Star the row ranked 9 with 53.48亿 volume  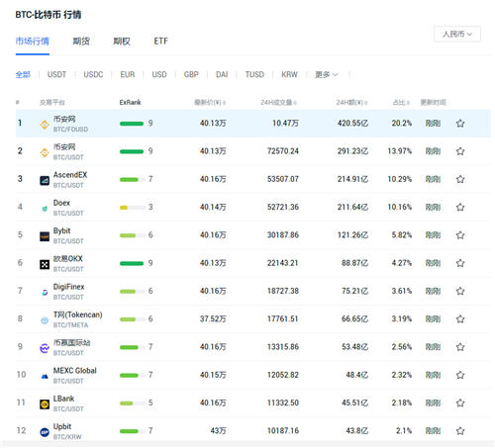pyautogui.click(x=460, y=347)
